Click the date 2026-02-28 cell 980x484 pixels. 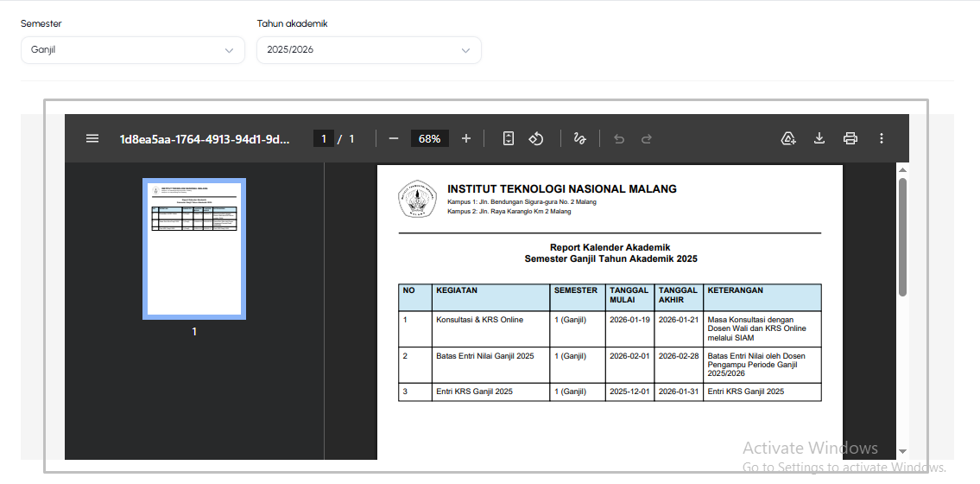[679, 366]
